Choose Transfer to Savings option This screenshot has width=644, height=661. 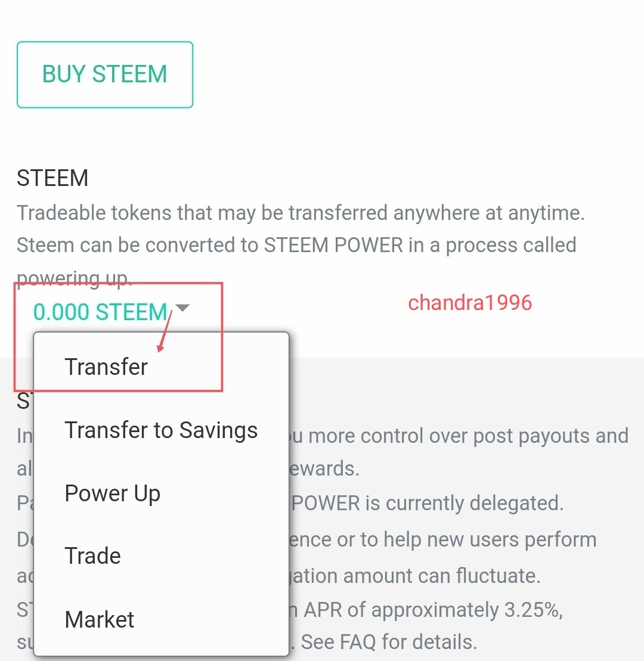click(161, 430)
